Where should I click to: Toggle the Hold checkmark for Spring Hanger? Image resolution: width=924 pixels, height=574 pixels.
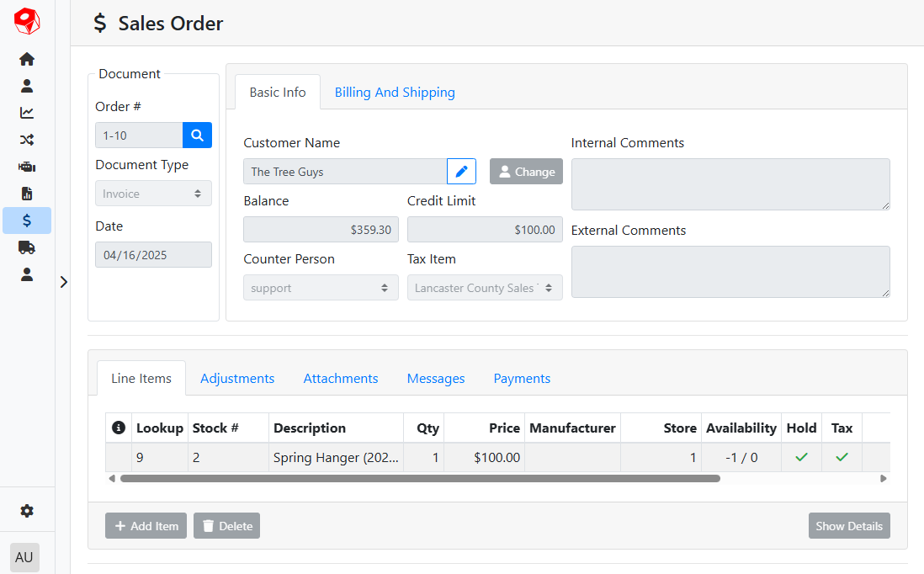[801, 457]
